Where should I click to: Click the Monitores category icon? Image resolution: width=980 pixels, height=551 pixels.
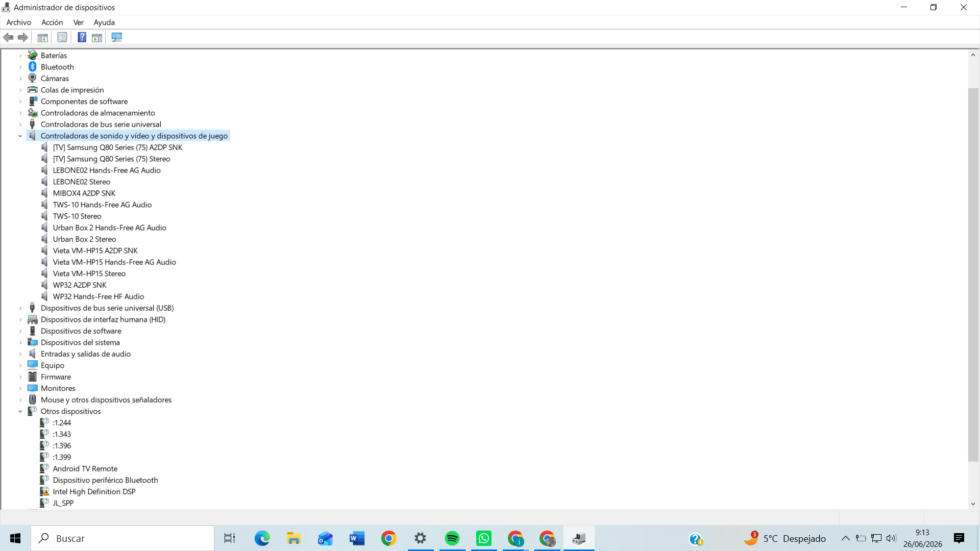(32, 388)
